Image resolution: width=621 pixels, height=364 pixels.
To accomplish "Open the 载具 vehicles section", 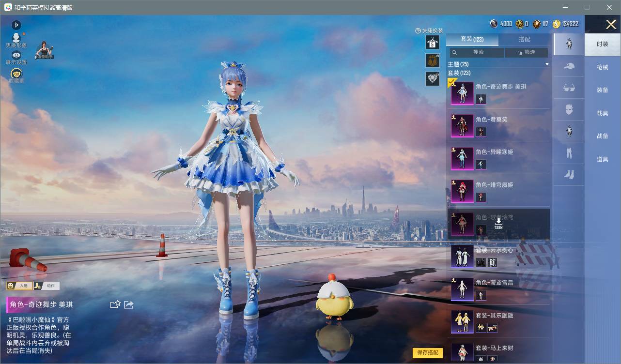I will 603,113.
